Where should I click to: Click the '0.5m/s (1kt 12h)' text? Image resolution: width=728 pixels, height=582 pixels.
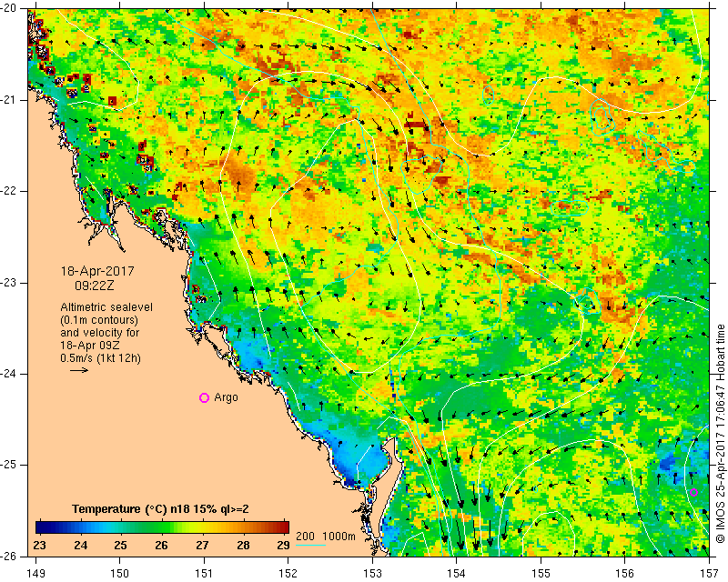point(100,358)
